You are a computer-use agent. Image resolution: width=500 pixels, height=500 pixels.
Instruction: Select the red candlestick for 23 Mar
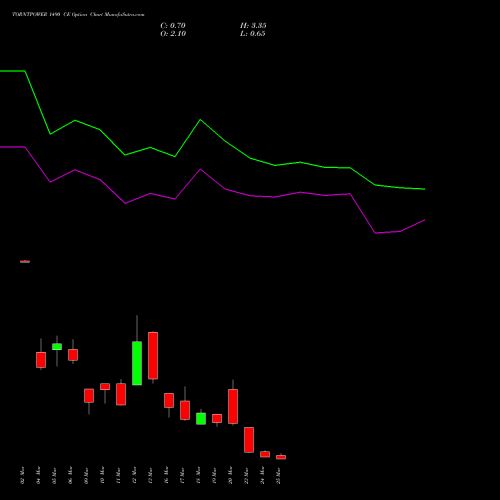pos(249,440)
